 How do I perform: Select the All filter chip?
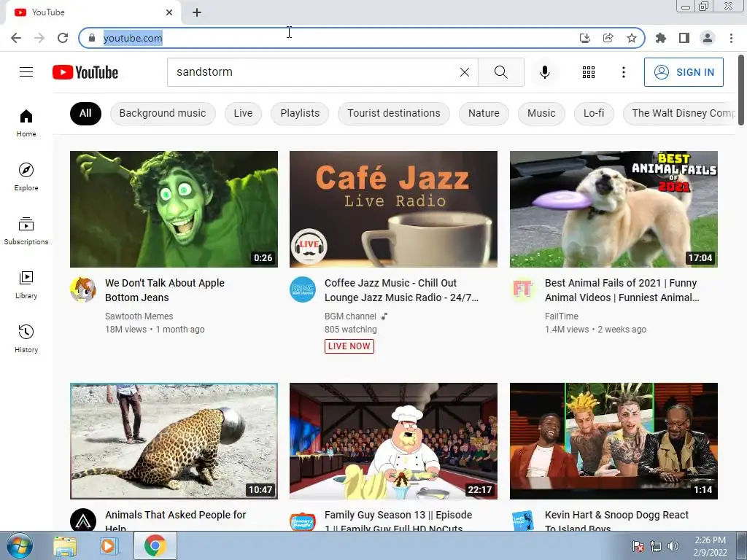[85, 113]
